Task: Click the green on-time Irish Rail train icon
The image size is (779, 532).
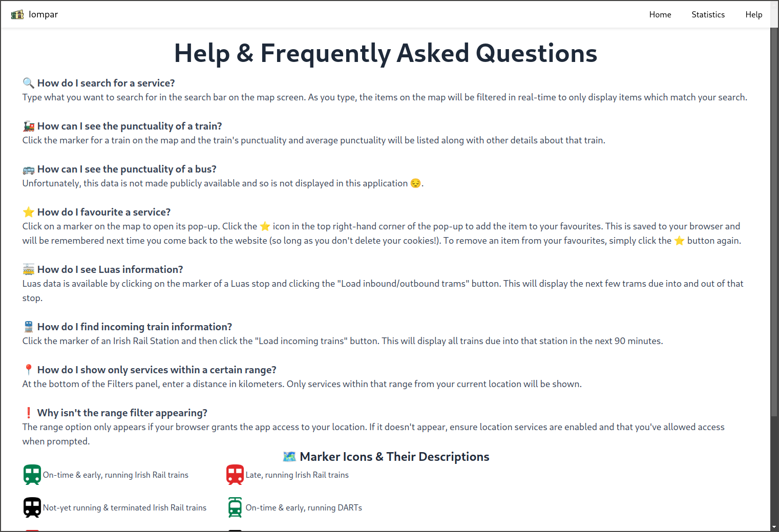Action: [32, 475]
